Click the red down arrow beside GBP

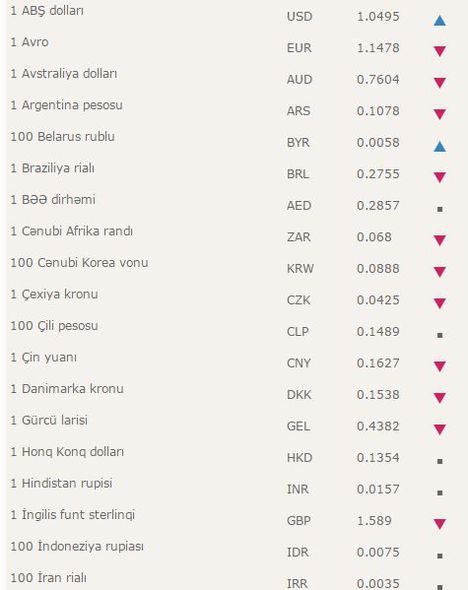coord(439,523)
